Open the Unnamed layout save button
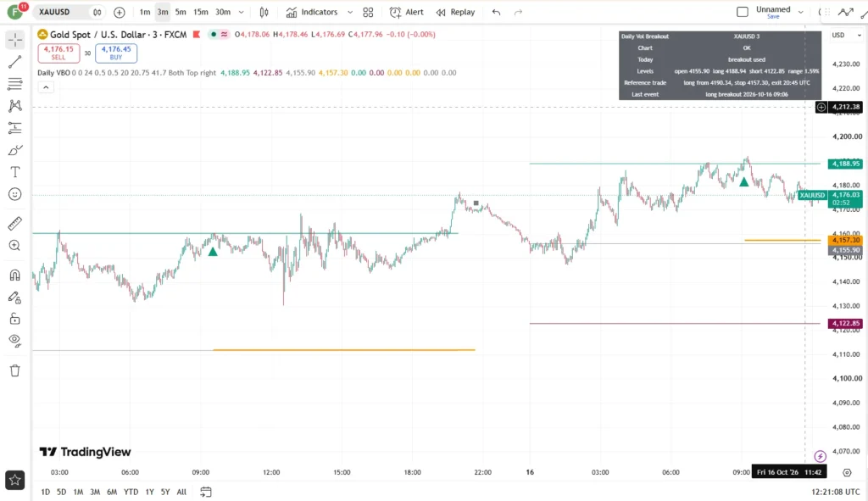This screenshot has width=868, height=501. click(773, 12)
